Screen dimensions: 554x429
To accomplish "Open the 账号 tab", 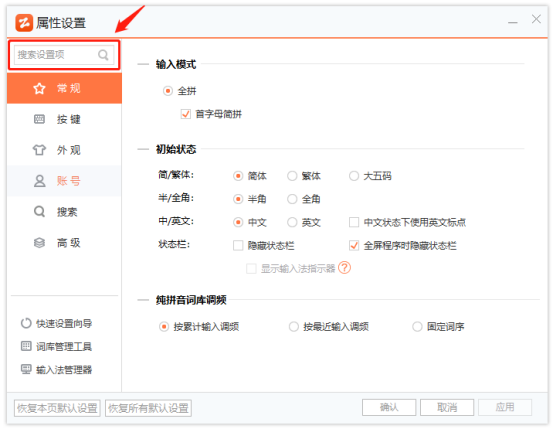I will click(64, 181).
